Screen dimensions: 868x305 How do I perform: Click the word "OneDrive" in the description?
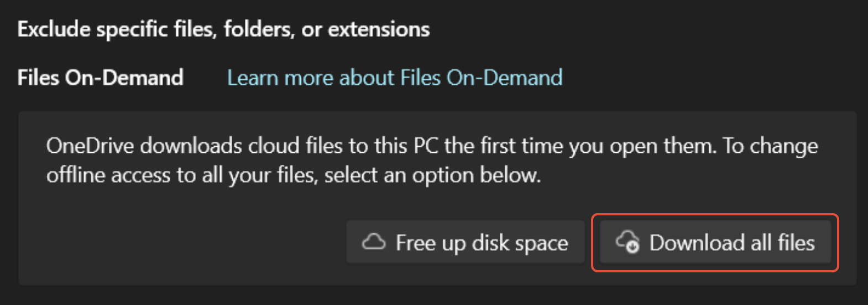90,146
